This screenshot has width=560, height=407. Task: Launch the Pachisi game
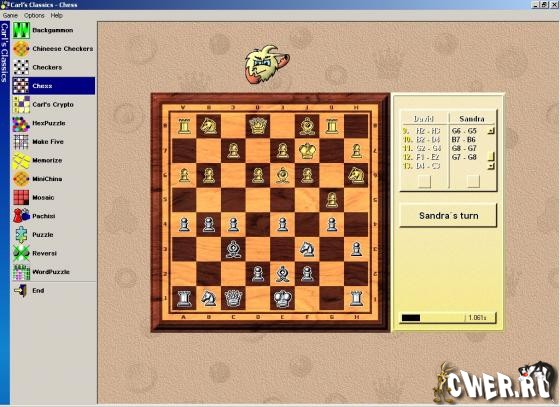[54, 216]
